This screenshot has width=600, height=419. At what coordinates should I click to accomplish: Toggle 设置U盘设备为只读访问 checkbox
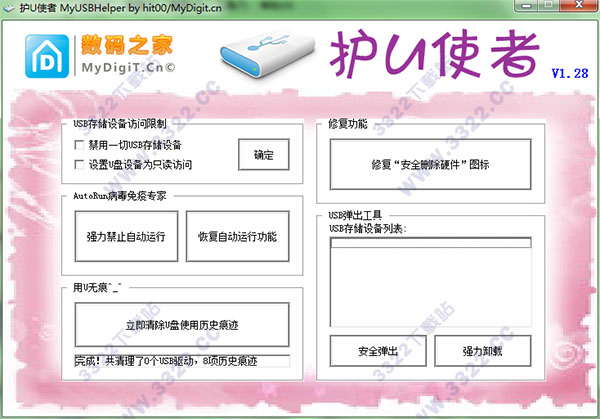[x=79, y=165]
